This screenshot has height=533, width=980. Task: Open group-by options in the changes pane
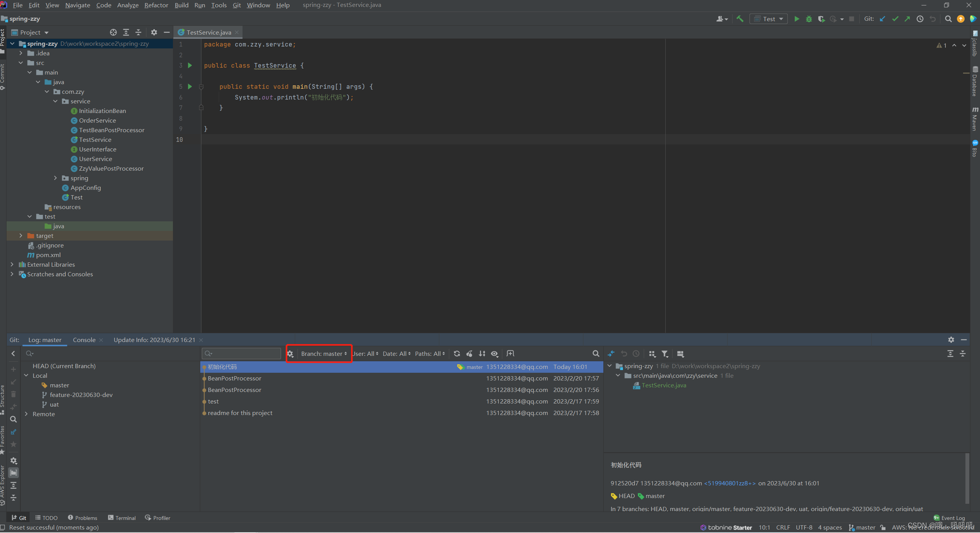coord(652,354)
